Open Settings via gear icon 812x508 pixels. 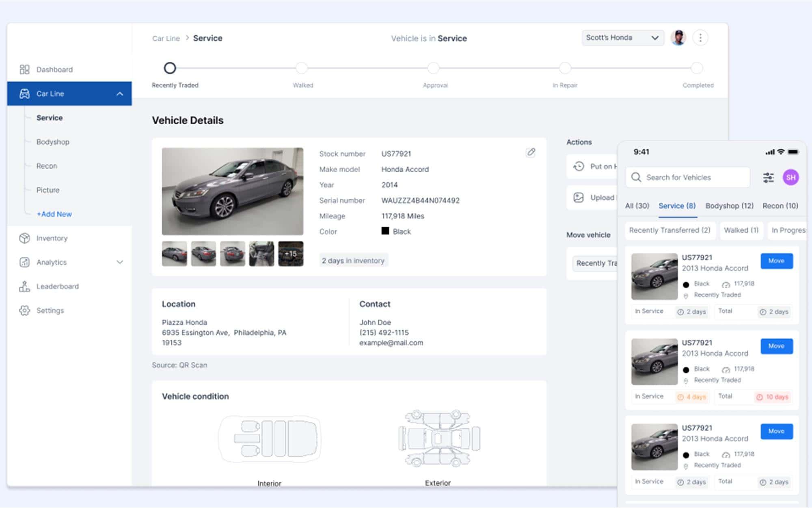(x=24, y=310)
